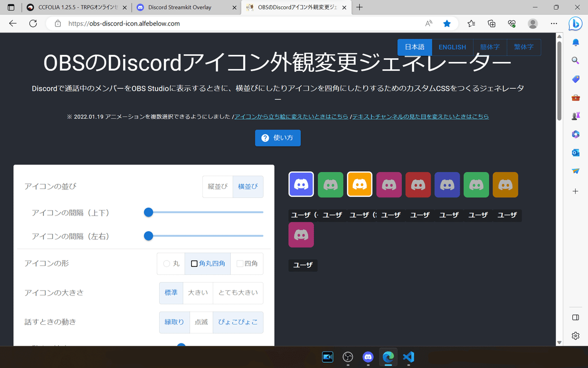Open Visual Studio Code in taskbar
Image resolution: width=588 pixels, height=368 pixels.
pyautogui.click(x=408, y=357)
